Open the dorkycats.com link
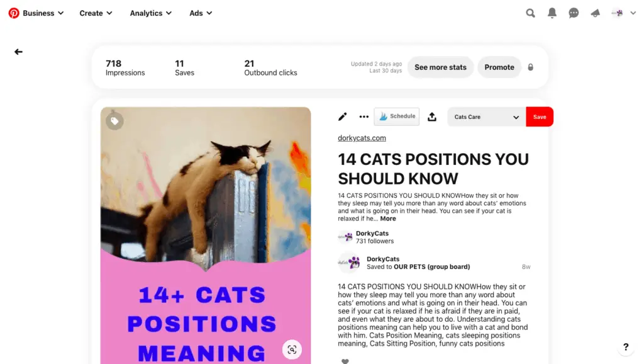Image resolution: width=644 pixels, height=364 pixels. click(x=362, y=138)
